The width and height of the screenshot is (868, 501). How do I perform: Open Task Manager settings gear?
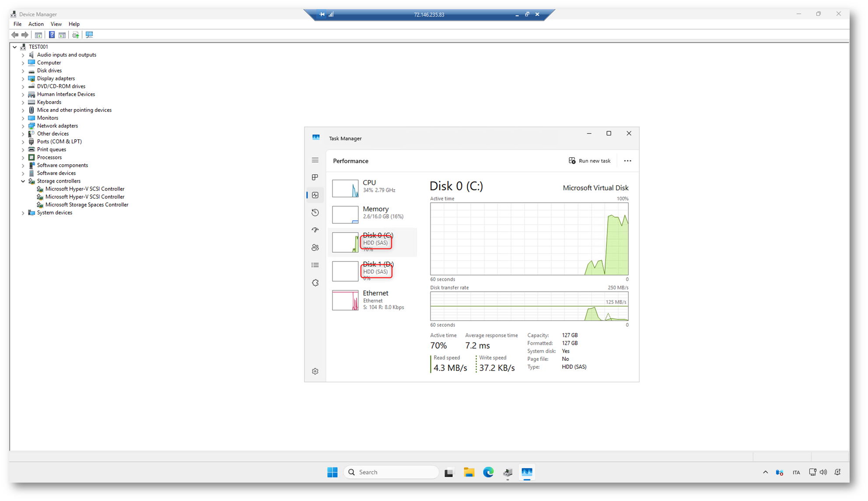(315, 371)
